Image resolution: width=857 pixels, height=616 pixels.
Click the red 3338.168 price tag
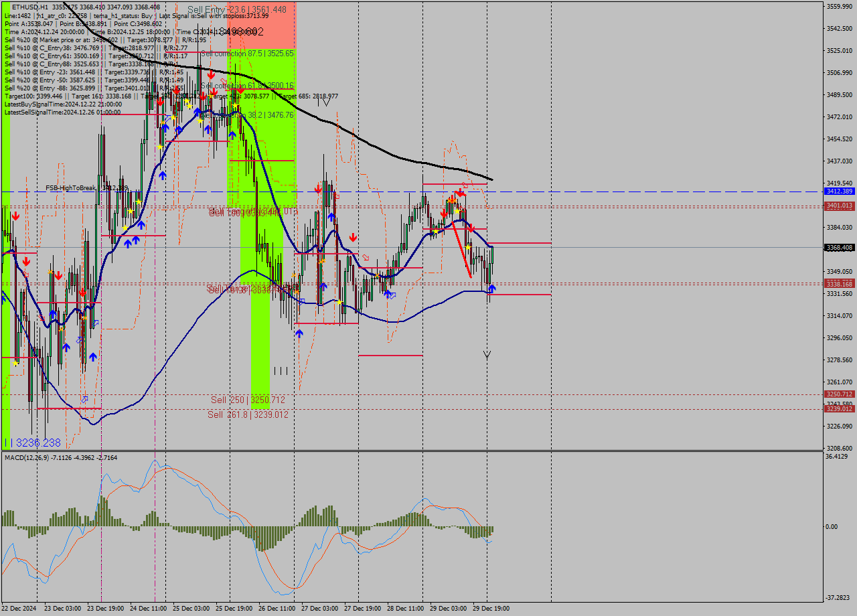click(840, 284)
